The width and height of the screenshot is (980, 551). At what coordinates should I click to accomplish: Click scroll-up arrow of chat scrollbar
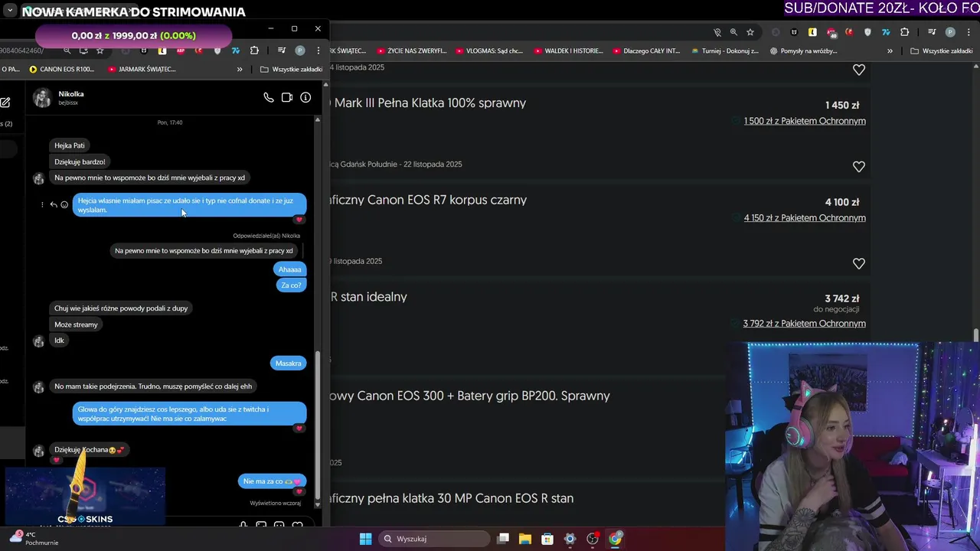(x=318, y=119)
